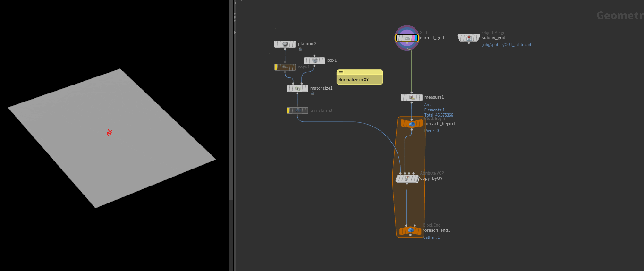Click the subdiv_grid Object Merge node icon
Image resolution: width=644 pixels, height=271 pixels.
pos(469,38)
